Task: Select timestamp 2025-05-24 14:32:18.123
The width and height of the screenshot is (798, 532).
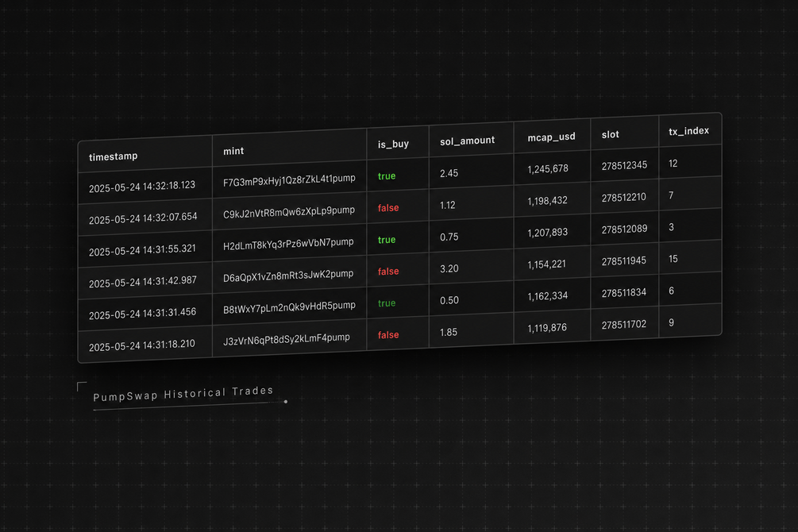Action: coord(142,187)
